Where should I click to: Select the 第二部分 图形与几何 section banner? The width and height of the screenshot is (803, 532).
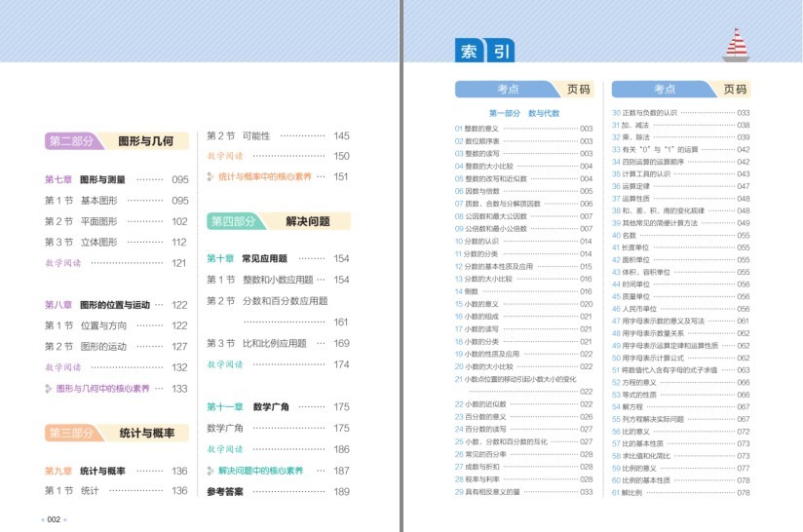(x=117, y=141)
